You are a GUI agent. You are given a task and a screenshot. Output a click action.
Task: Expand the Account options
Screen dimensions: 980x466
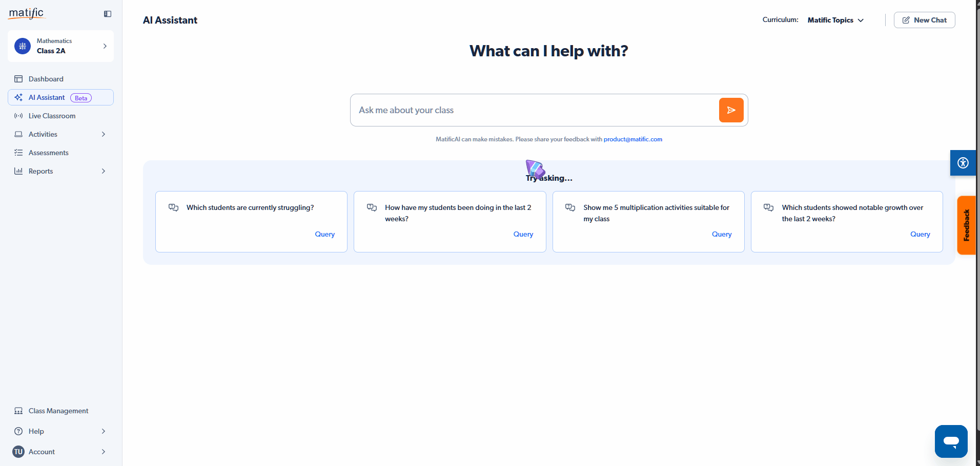coord(104,452)
